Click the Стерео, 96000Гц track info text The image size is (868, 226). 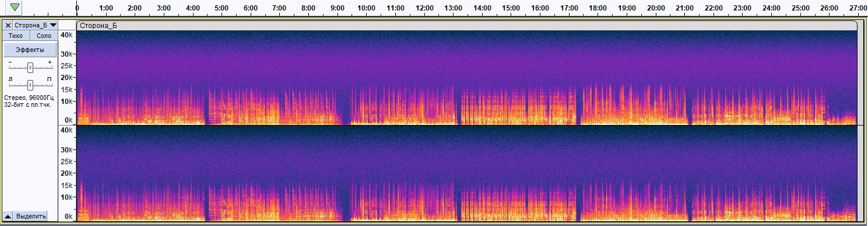tap(28, 98)
